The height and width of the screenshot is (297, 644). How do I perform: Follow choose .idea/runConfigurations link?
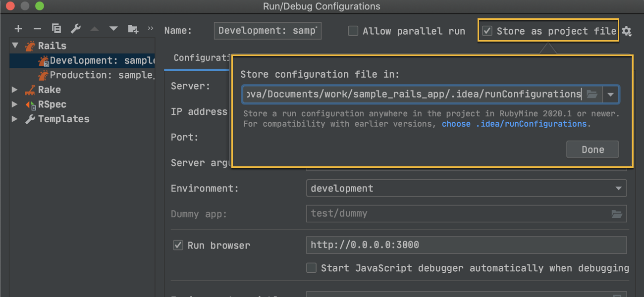(x=514, y=124)
